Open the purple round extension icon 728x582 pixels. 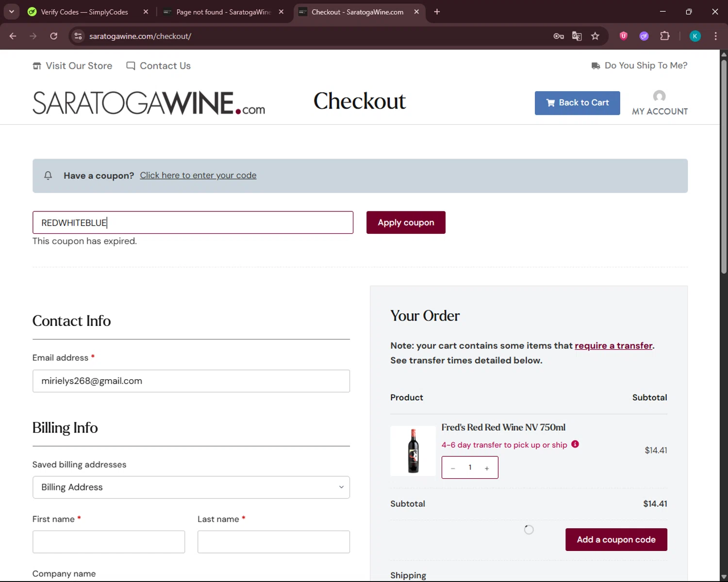coord(644,36)
